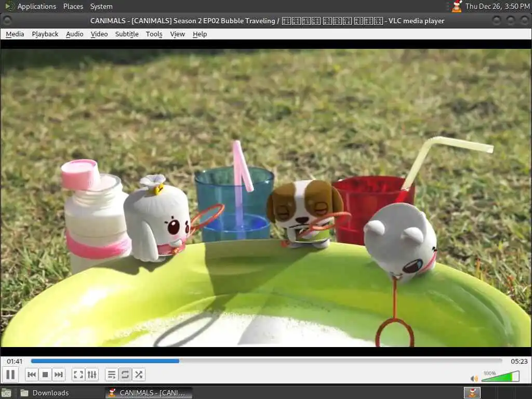This screenshot has width=532, height=399.
Task: Toggle loop repeat mode
Action: tap(125, 375)
